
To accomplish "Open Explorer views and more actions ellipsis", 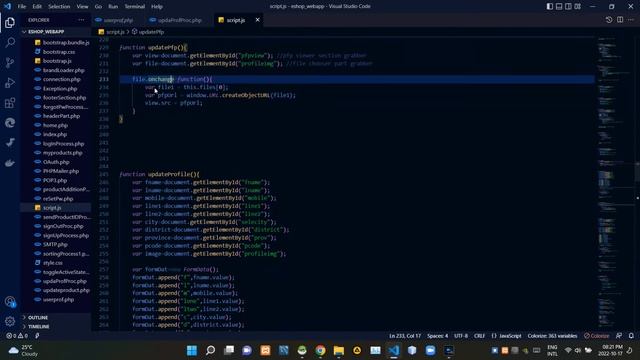I will [81, 20].
